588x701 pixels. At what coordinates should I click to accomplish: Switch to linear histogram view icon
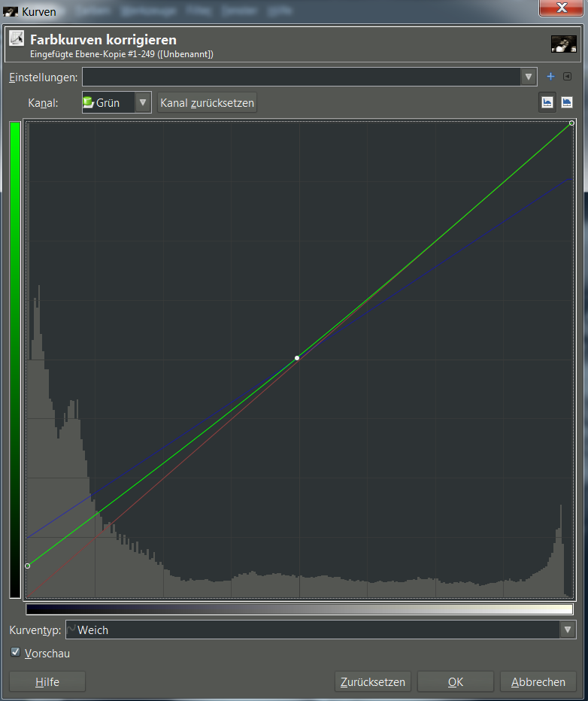[x=547, y=102]
